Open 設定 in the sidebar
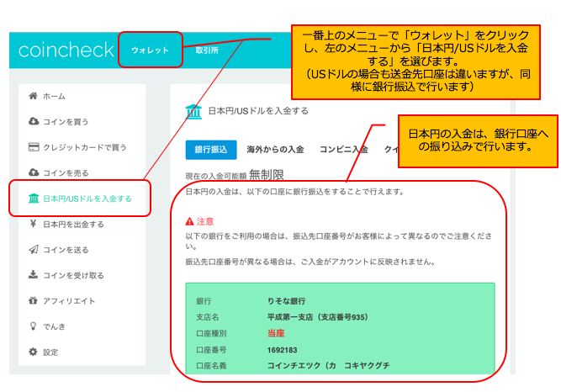 tap(50, 352)
